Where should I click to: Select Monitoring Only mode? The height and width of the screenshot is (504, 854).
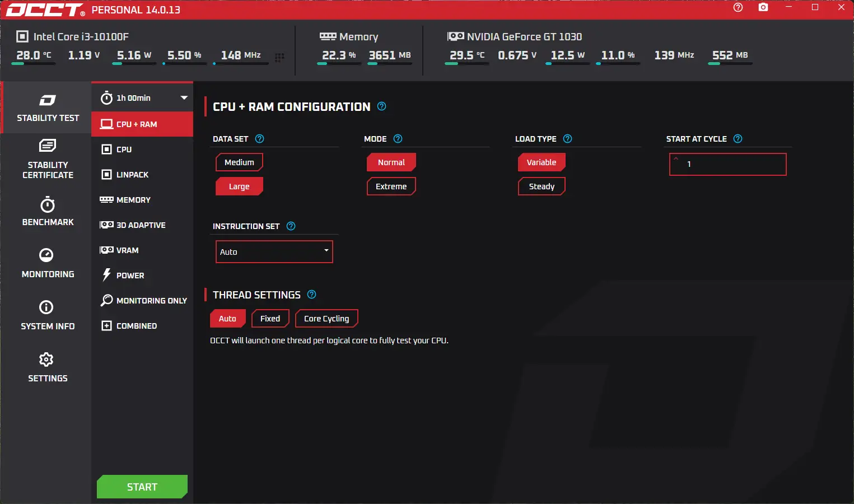click(x=142, y=301)
